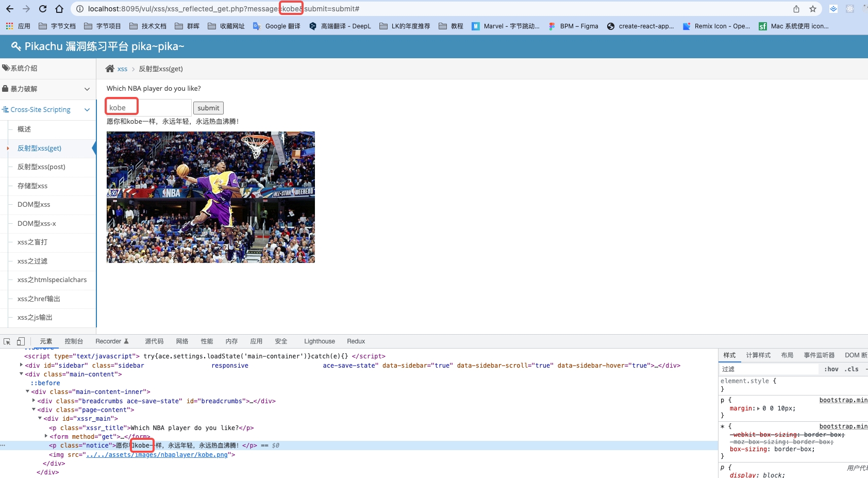
Task: Open the Google 翻译 bookmark
Action: click(x=277, y=26)
